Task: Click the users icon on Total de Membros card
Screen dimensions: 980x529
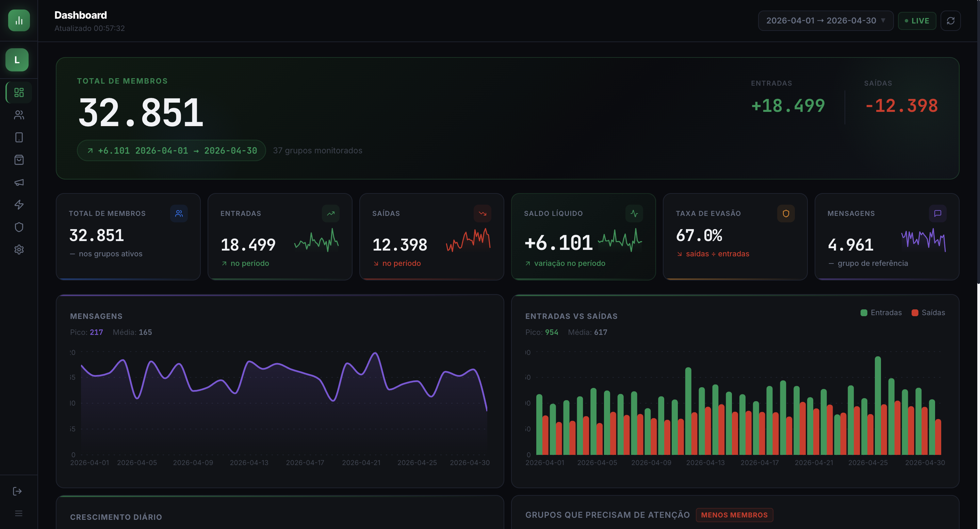Action: click(x=179, y=214)
